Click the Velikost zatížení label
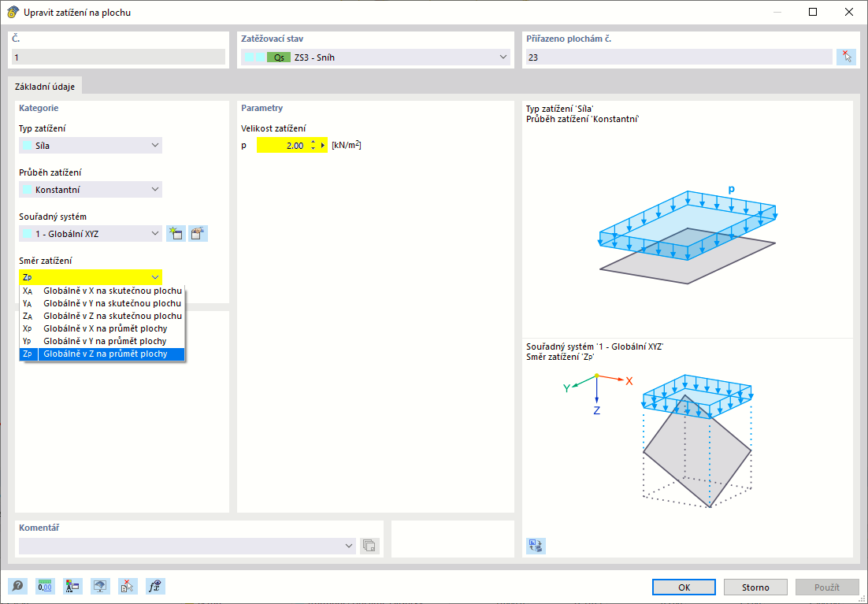 click(x=273, y=128)
